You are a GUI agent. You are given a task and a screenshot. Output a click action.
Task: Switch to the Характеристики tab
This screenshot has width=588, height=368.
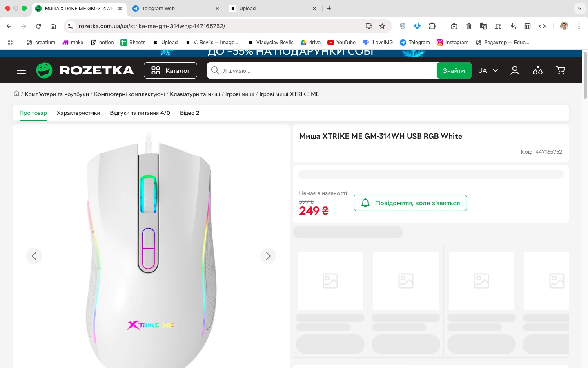(x=78, y=113)
